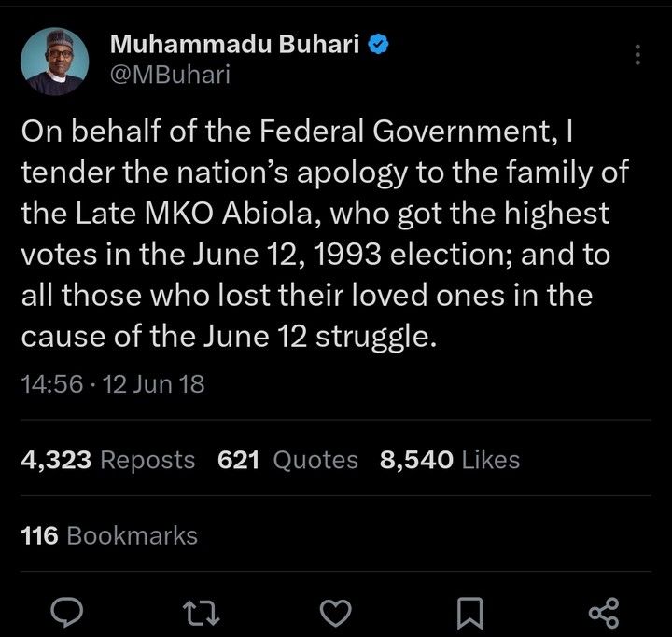
Task: Click the display name Muhammadu Buhari
Action: point(234,44)
